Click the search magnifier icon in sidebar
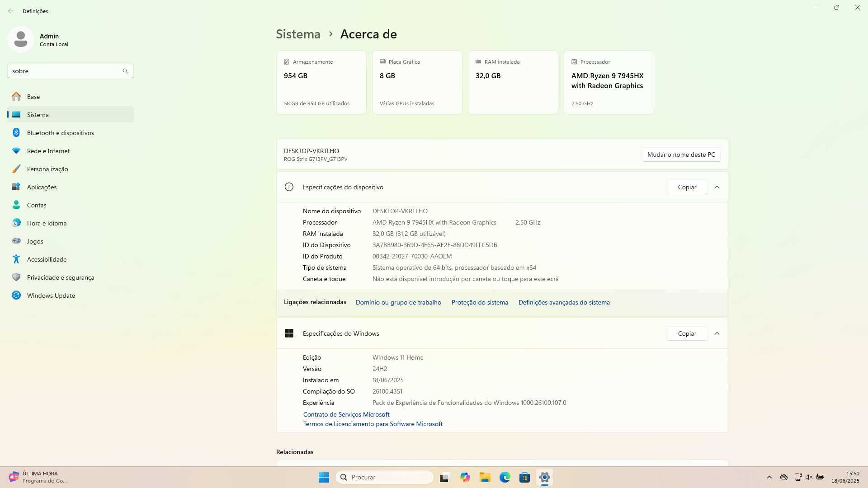 (x=125, y=71)
